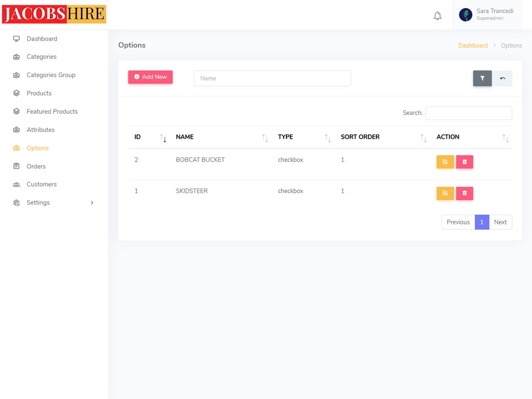The height and width of the screenshot is (399, 532).
Task: Apply the filter funnel button
Action: point(482,78)
